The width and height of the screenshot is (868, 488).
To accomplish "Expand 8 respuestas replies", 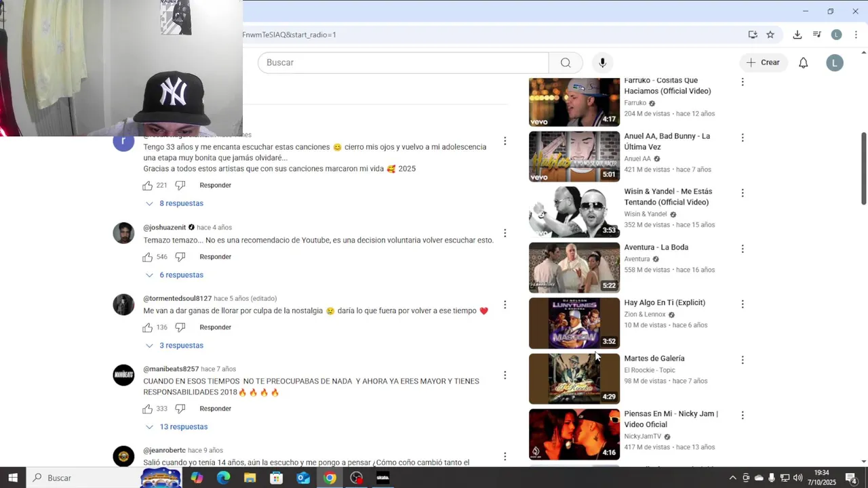I will pos(174,203).
